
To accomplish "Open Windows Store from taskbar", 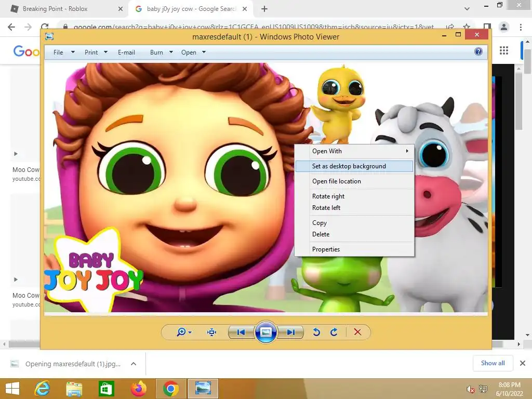I will 106,389.
